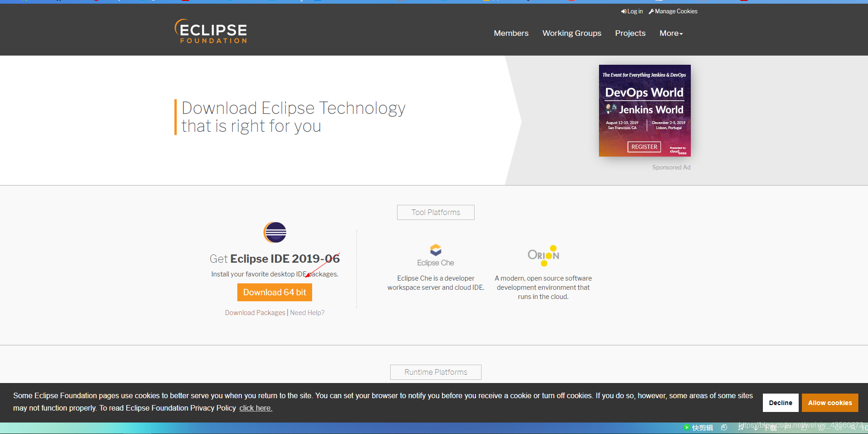The width and height of the screenshot is (868, 434).
Task: Open the Orion logo
Action: pyautogui.click(x=543, y=256)
